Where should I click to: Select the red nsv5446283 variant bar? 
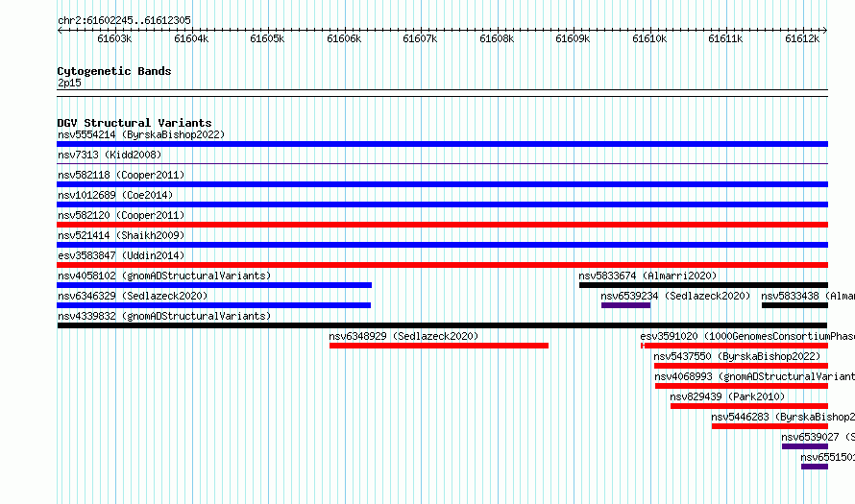(x=769, y=426)
